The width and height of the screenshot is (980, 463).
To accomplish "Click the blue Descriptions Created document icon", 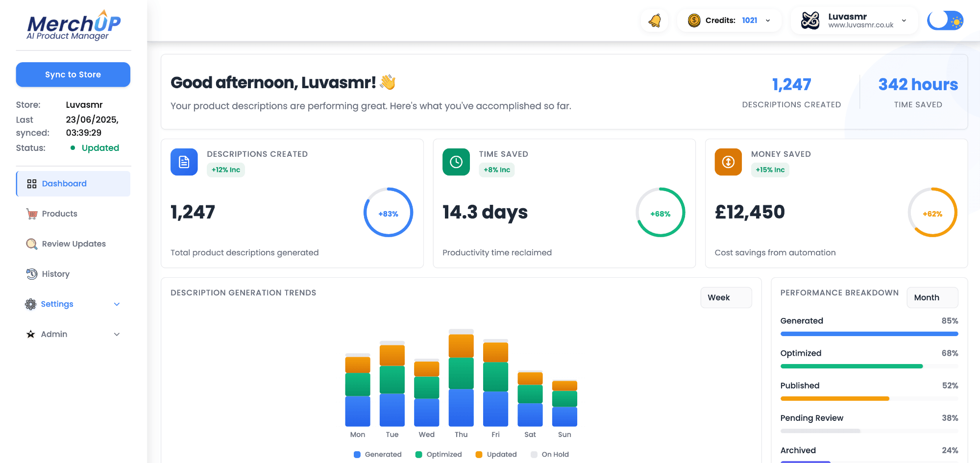I will (184, 162).
